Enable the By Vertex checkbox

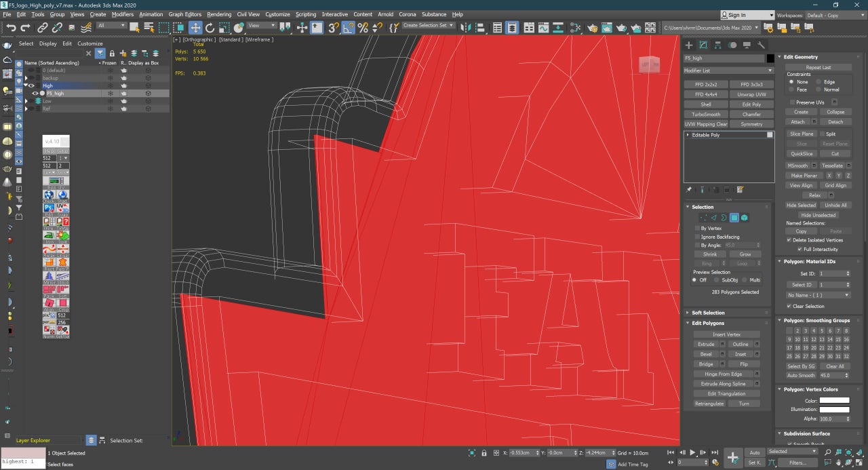[x=697, y=229]
